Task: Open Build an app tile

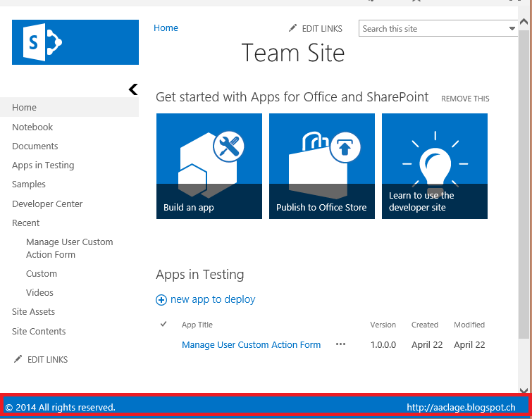Action: coord(209,166)
